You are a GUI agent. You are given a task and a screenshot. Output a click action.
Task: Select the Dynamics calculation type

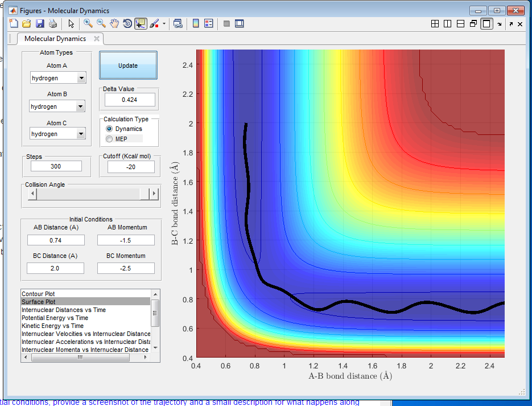point(110,129)
